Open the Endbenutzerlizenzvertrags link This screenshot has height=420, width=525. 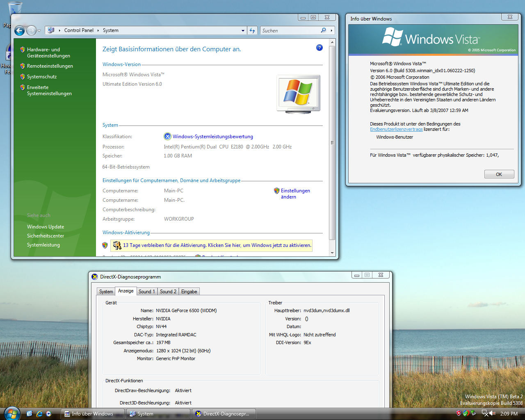click(x=396, y=129)
